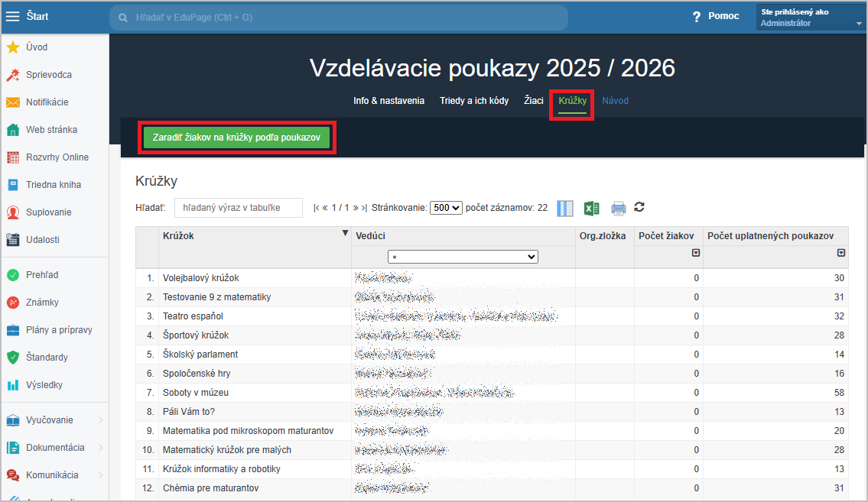Switch to Info & nastavenia tab
This screenshot has height=502, width=868.
tap(388, 101)
